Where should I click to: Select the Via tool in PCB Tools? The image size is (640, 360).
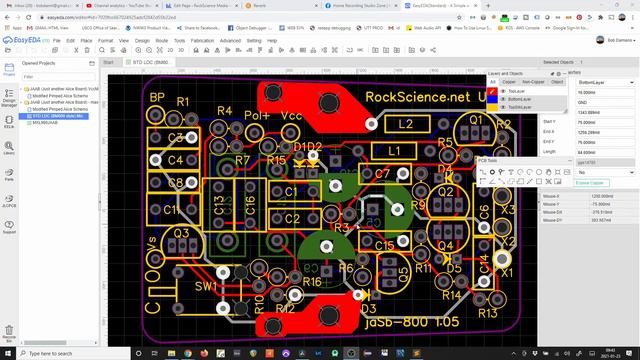pyautogui.click(x=502, y=172)
